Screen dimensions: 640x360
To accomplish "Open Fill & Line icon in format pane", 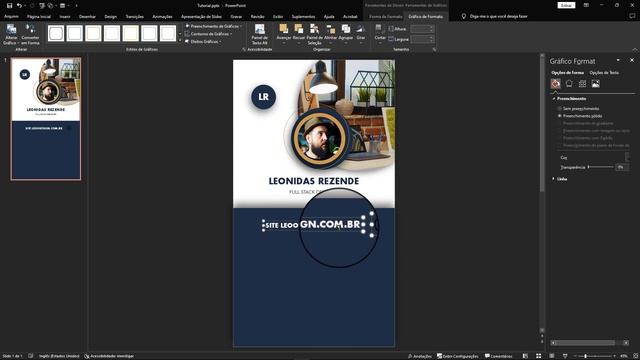I will (556, 84).
